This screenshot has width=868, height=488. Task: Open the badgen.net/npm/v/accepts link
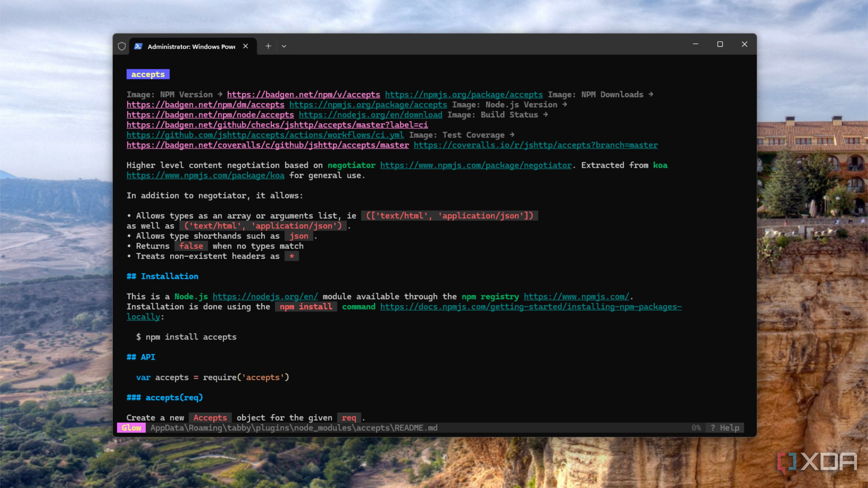(x=303, y=95)
